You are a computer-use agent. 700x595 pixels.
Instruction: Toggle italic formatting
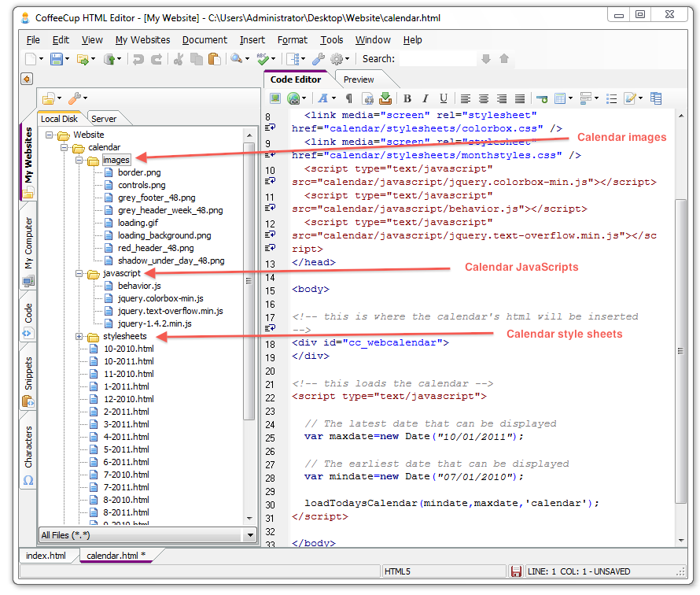click(x=426, y=98)
